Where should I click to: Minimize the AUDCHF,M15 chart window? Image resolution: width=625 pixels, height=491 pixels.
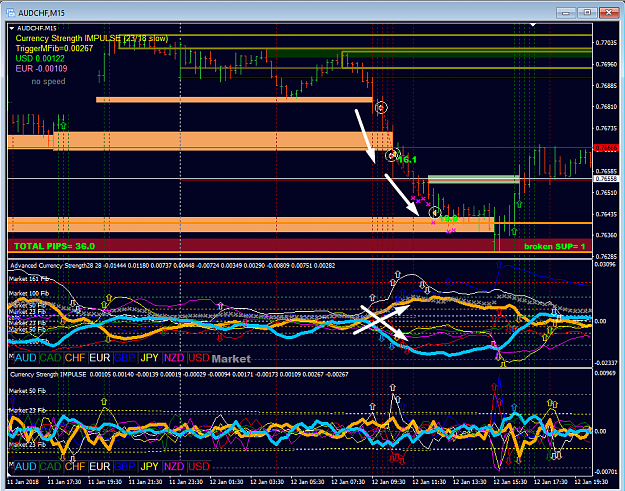pos(566,12)
